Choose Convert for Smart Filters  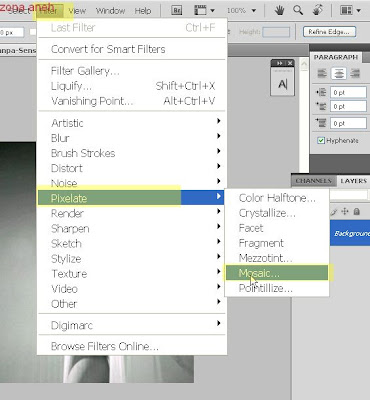[x=132, y=49]
